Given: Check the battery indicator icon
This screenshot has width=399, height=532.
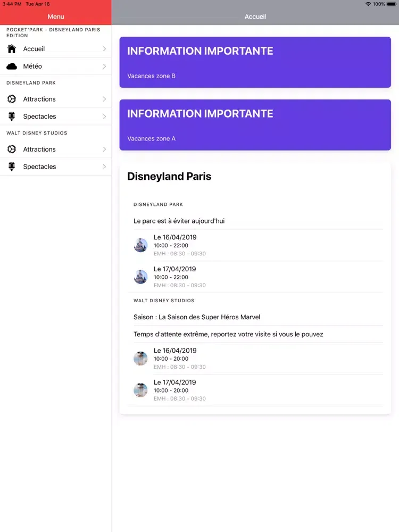Looking at the screenshot, I should pos(392,4).
